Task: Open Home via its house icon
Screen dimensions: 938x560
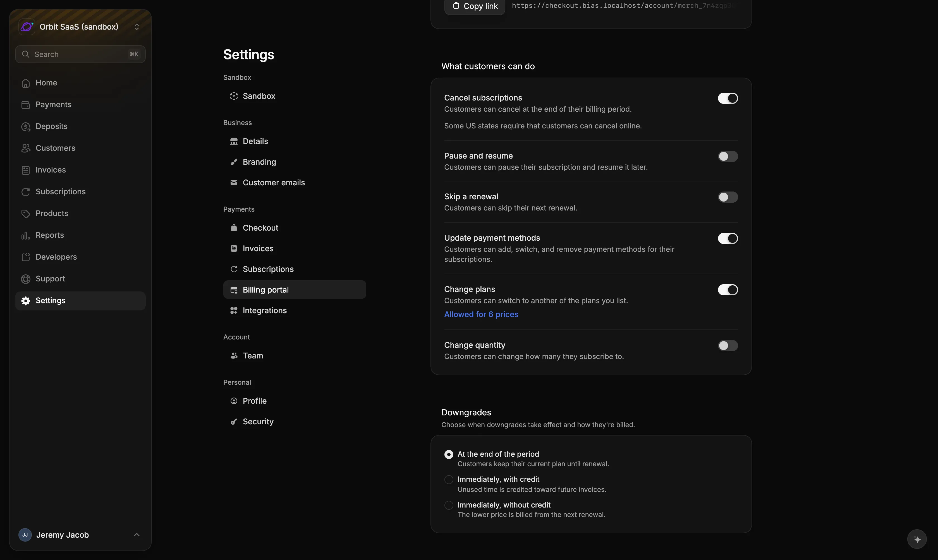Action: point(26,83)
